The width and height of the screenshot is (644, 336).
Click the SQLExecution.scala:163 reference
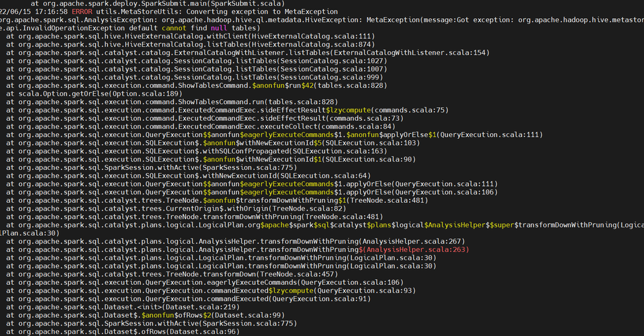(337, 151)
